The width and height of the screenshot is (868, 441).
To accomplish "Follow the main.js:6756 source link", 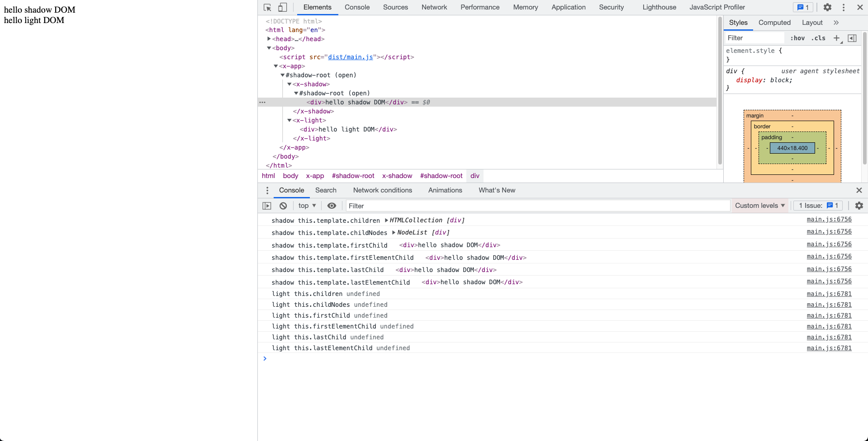I will tap(829, 220).
